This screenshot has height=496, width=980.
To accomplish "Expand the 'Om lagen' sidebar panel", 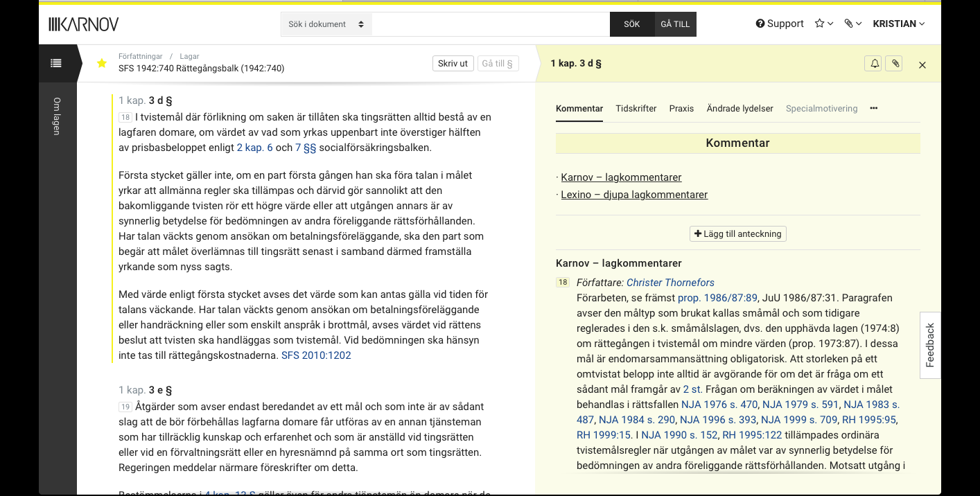I will coord(58,116).
